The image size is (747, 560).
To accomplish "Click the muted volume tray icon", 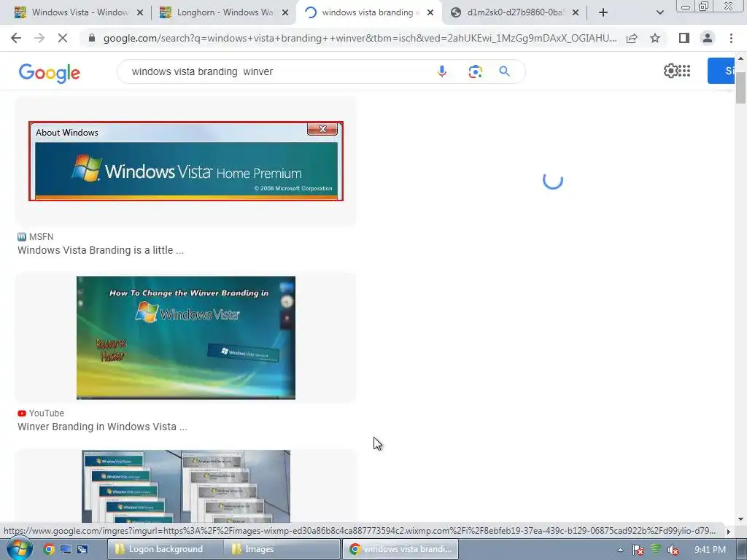I will [x=673, y=550].
